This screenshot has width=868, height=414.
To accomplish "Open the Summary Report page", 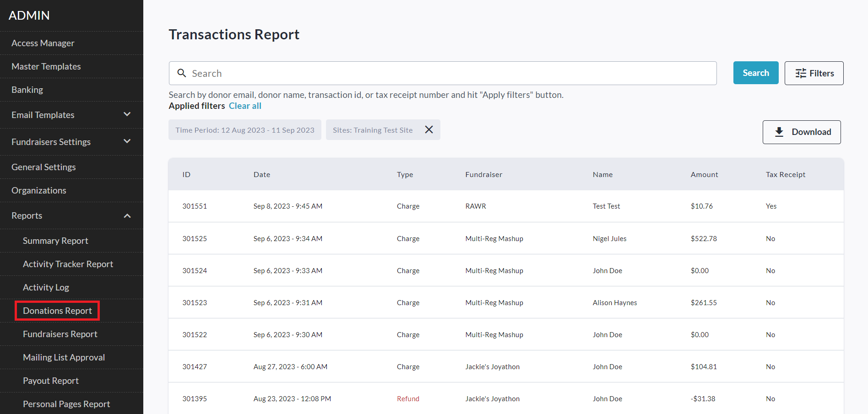I will point(55,241).
